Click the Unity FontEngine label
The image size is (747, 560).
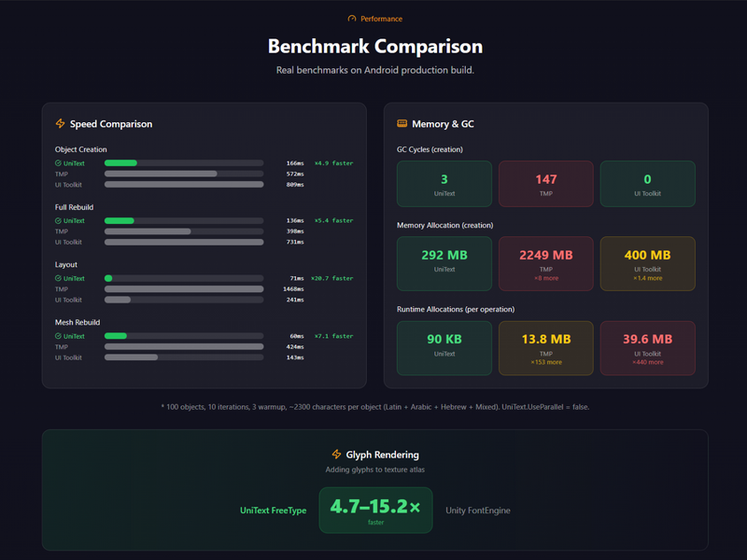(x=478, y=510)
